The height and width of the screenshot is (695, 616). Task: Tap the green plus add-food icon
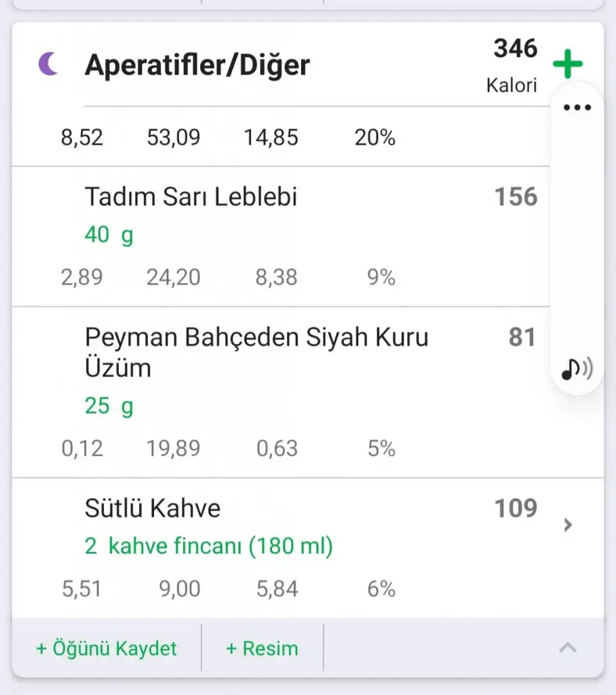(567, 65)
